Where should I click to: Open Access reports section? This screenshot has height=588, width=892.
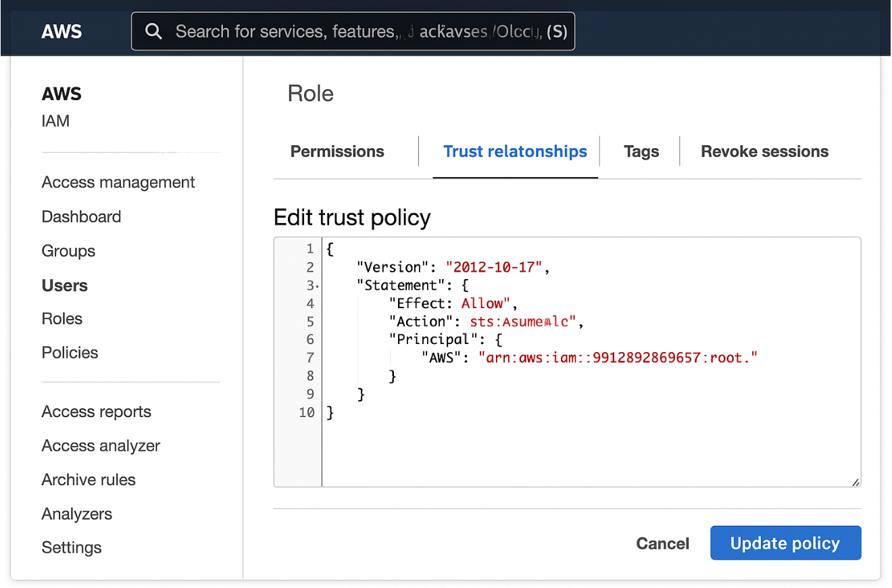click(96, 412)
